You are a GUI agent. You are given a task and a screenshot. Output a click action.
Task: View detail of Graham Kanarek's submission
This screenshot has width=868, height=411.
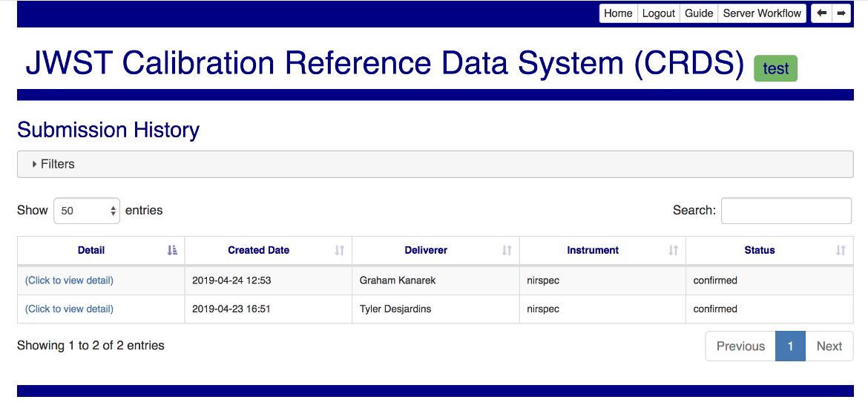tap(69, 280)
